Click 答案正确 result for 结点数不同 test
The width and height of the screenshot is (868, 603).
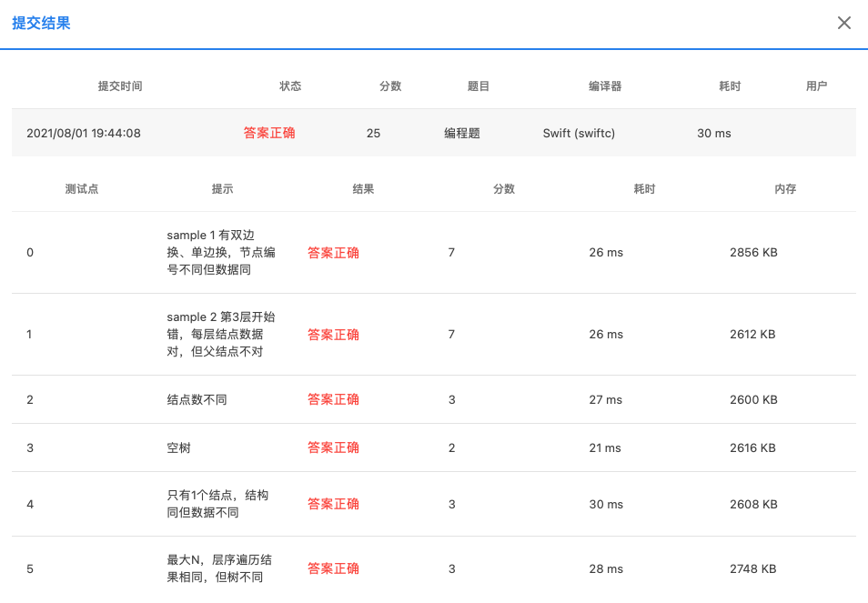click(x=333, y=400)
